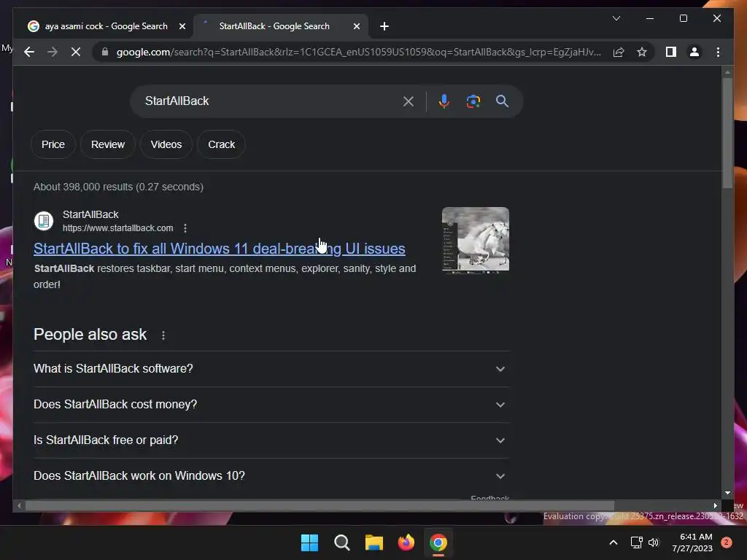Share this page icon in address bar

(619, 52)
